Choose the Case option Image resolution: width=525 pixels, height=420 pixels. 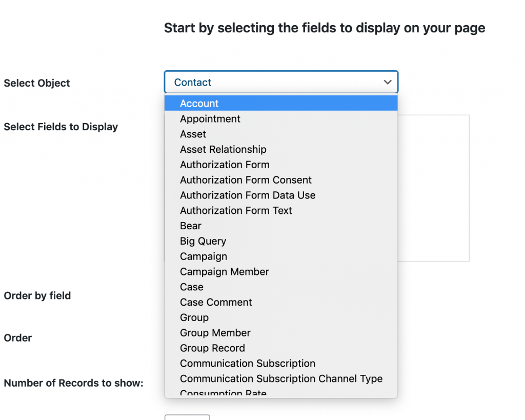tap(281, 287)
